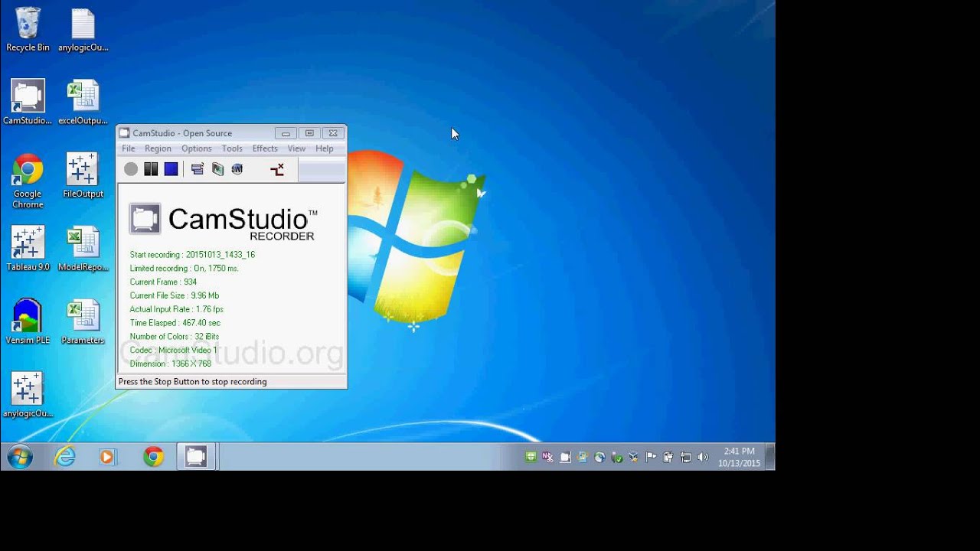Select the Recycle Bin desktop icon
Image resolution: width=980 pixels, height=551 pixels.
click(x=28, y=30)
